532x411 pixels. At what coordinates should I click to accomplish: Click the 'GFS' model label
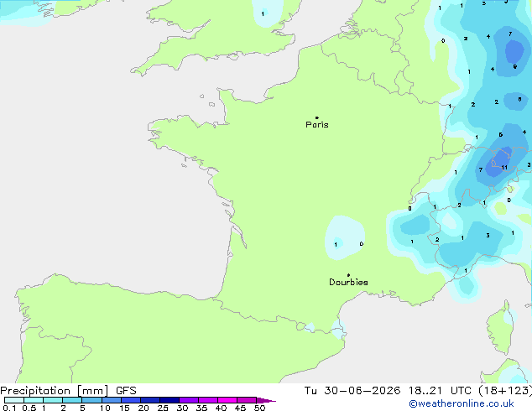126,391
